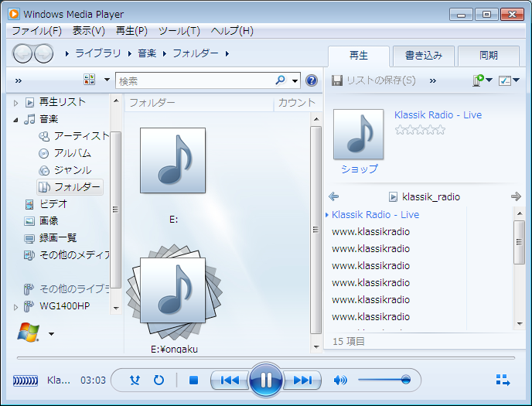Switch to the 書き込み tab
532x406 pixels.
point(424,56)
